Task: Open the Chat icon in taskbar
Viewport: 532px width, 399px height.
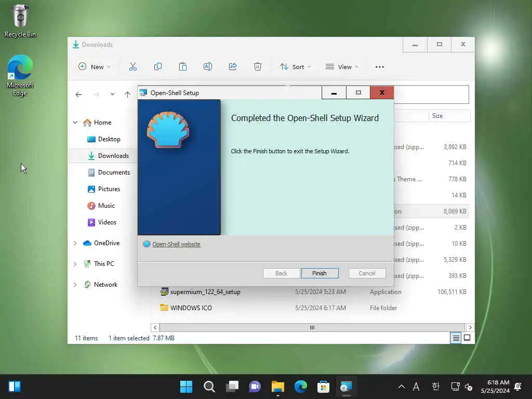Action: pyautogui.click(x=255, y=387)
